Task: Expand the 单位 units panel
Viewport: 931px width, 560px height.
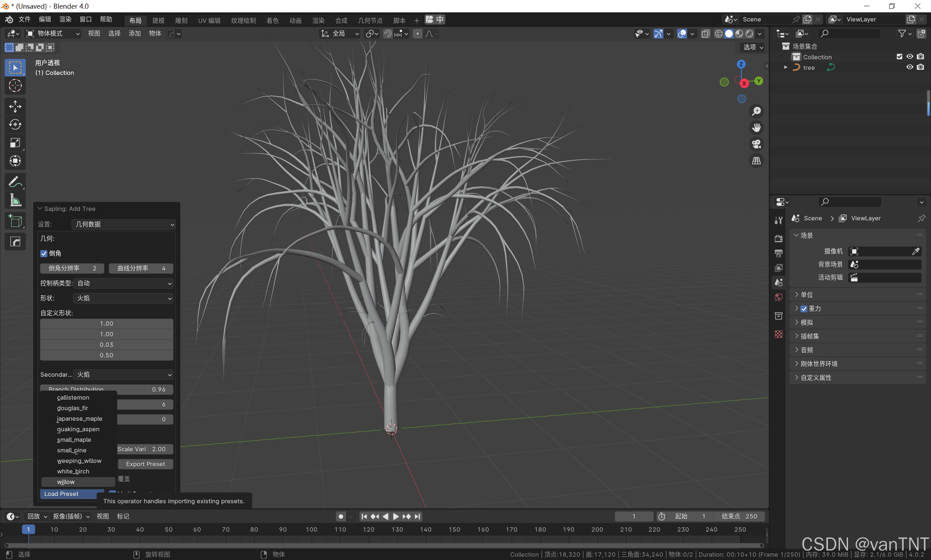Action: [807, 295]
